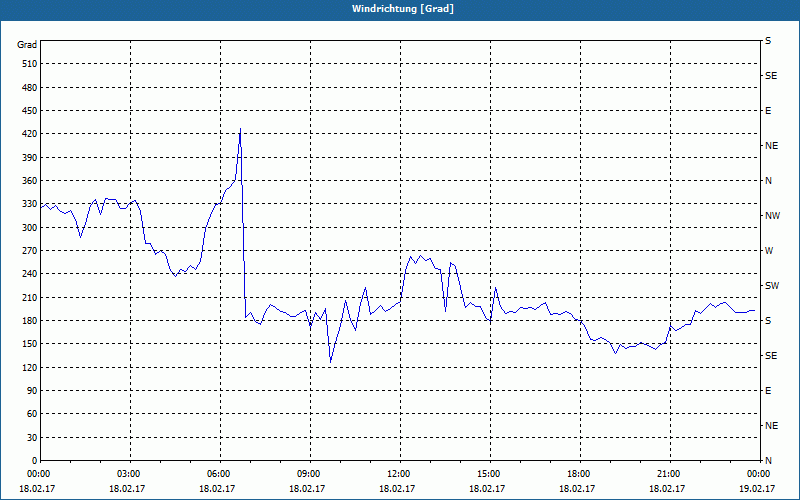Screen dimensions: 800x500
Task: Click the N compass label on the 360 gridline
Action: tap(769, 181)
